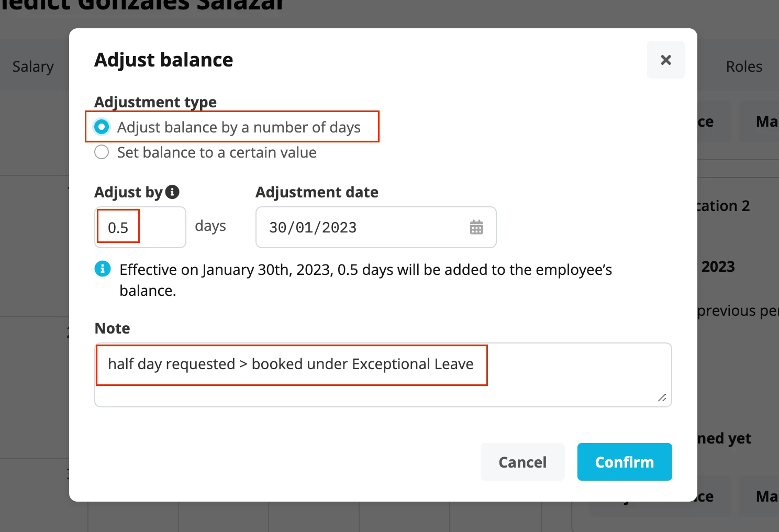The image size is (779, 532).
Task: Confirm the balance adjustment
Action: 625,462
